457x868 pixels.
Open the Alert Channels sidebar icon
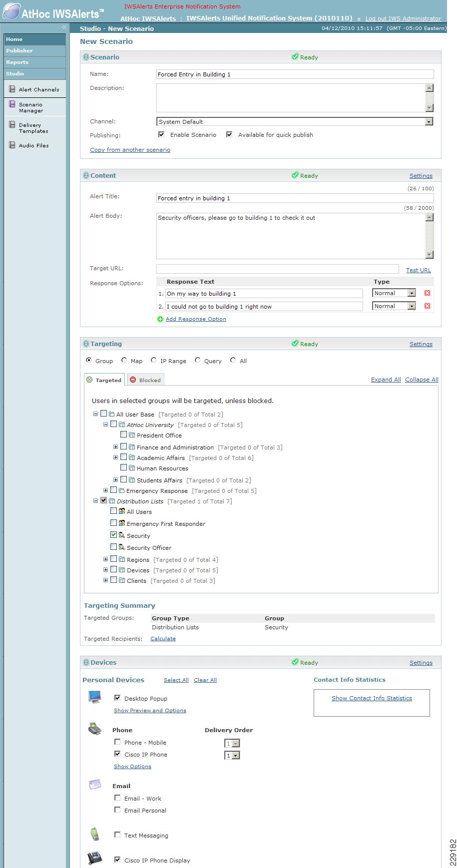(x=12, y=89)
